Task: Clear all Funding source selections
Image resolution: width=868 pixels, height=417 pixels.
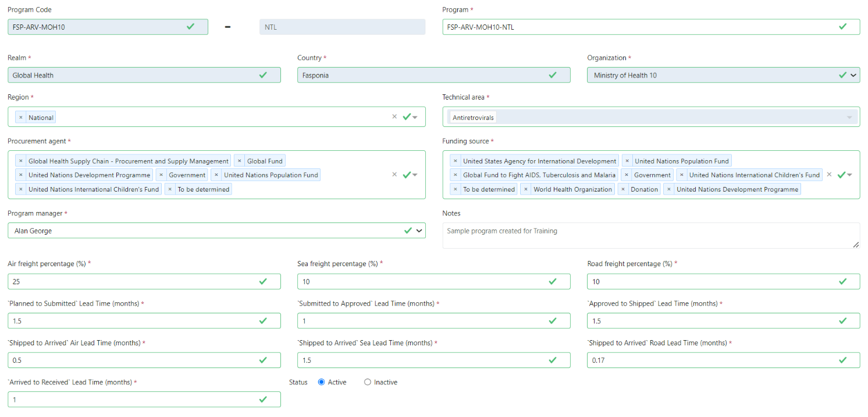Action: pyautogui.click(x=830, y=174)
